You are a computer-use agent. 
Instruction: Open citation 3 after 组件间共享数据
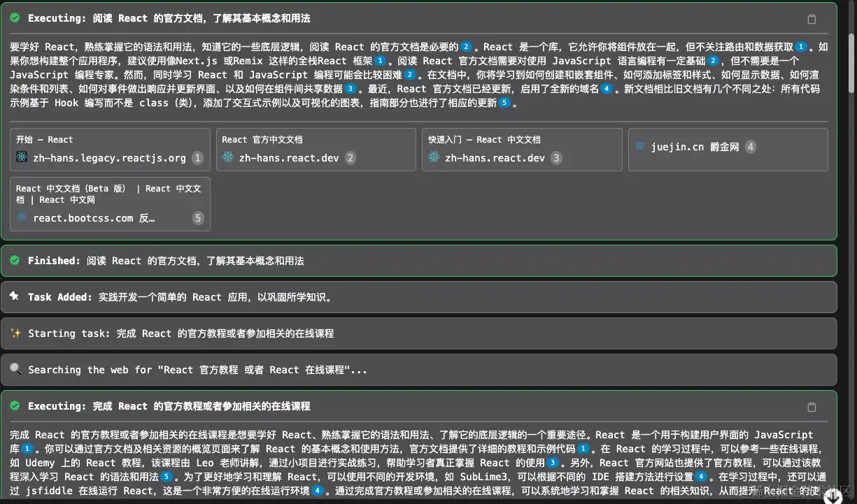[x=350, y=89]
